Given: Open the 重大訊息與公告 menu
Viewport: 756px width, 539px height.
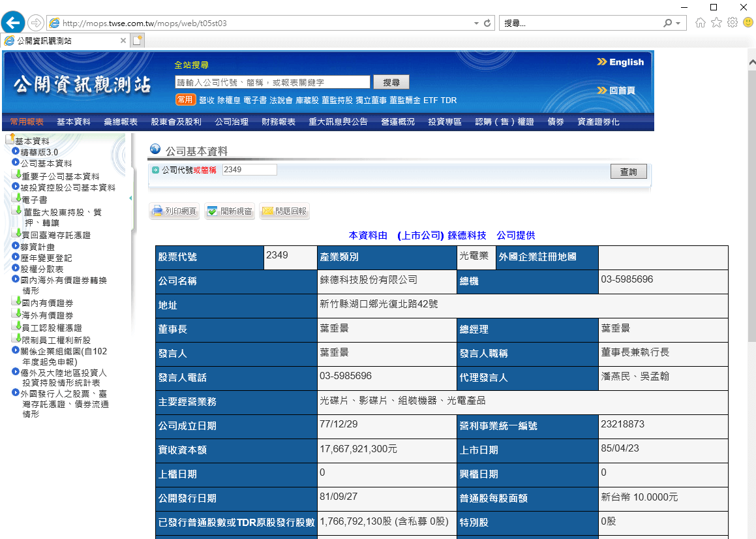Looking at the screenshot, I should coord(338,121).
